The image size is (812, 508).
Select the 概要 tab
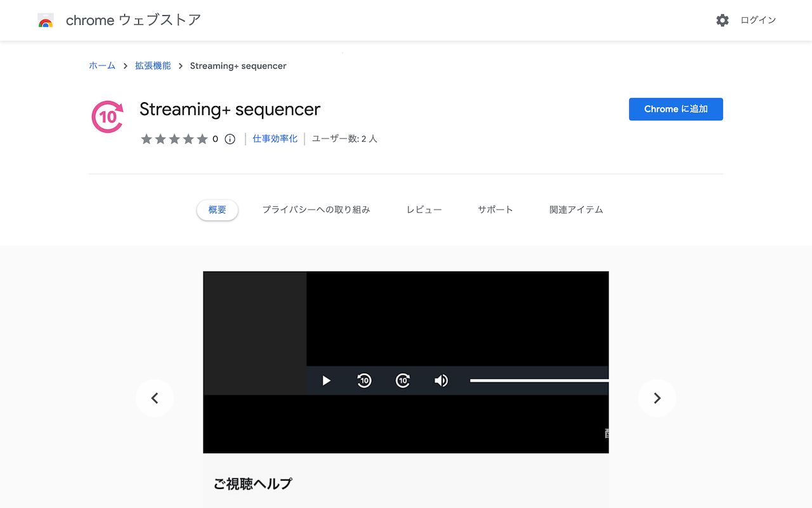click(217, 210)
